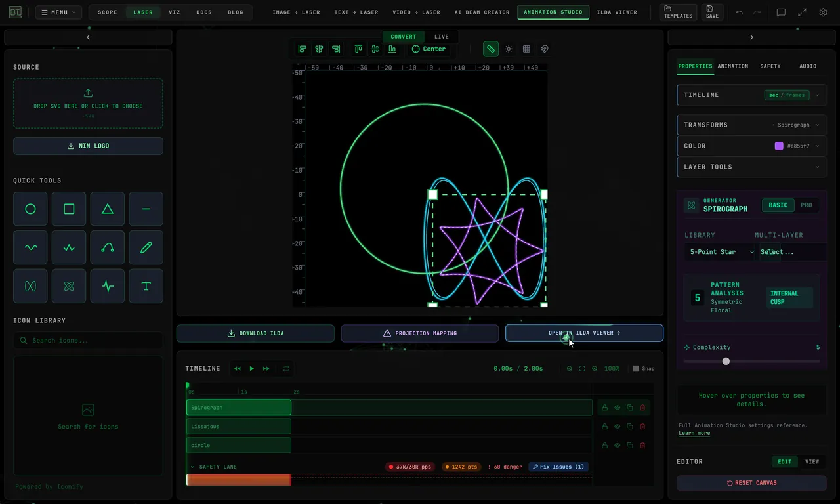Switch generator mode to PRO
The height and width of the screenshot is (504, 840).
point(807,205)
